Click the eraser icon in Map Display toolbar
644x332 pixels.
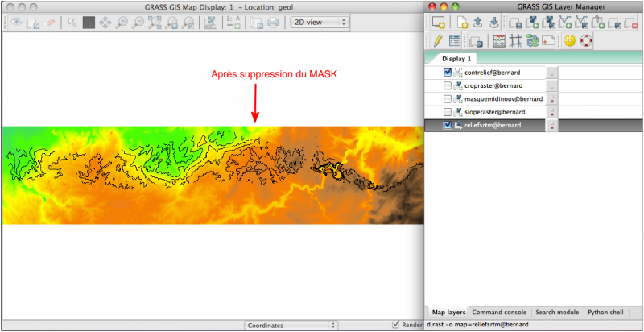point(51,23)
